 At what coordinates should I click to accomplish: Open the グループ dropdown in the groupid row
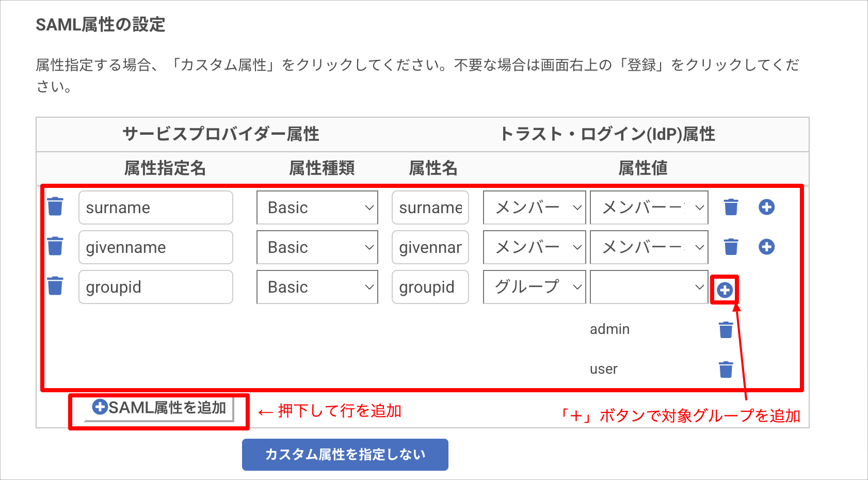535,287
